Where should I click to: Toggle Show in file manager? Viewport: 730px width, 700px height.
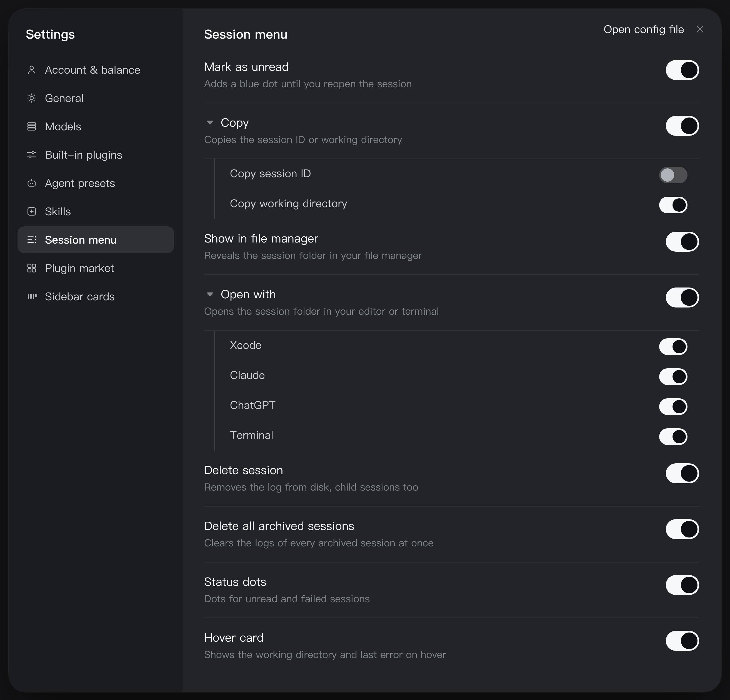click(x=682, y=241)
